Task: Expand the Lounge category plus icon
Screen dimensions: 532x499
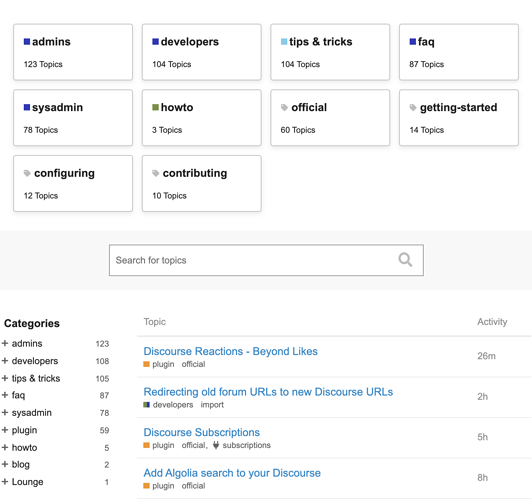Action: (x=5, y=481)
